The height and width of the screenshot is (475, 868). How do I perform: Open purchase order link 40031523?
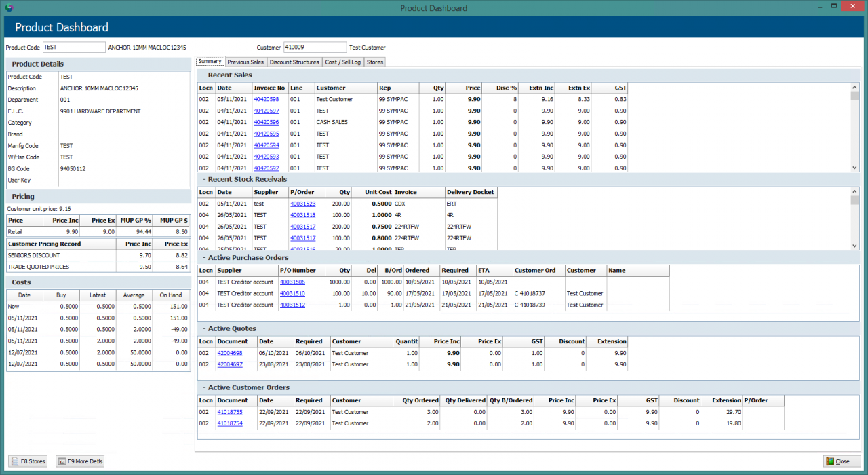coord(302,204)
